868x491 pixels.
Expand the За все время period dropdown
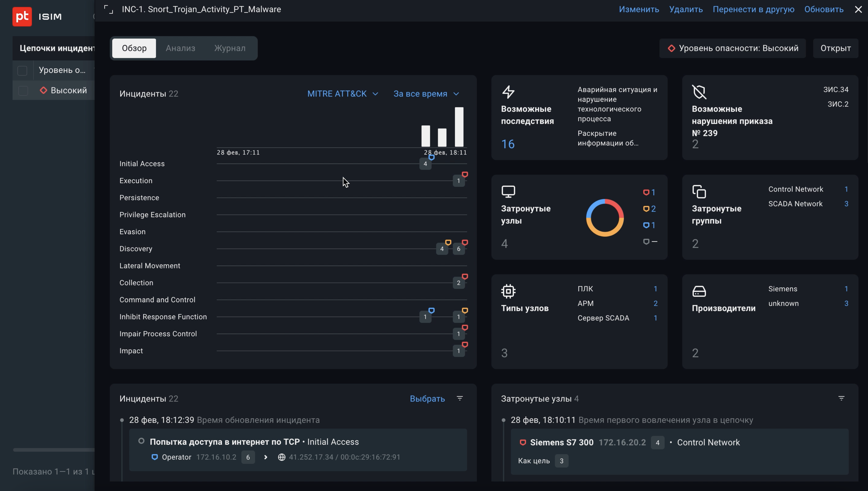click(x=426, y=94)
